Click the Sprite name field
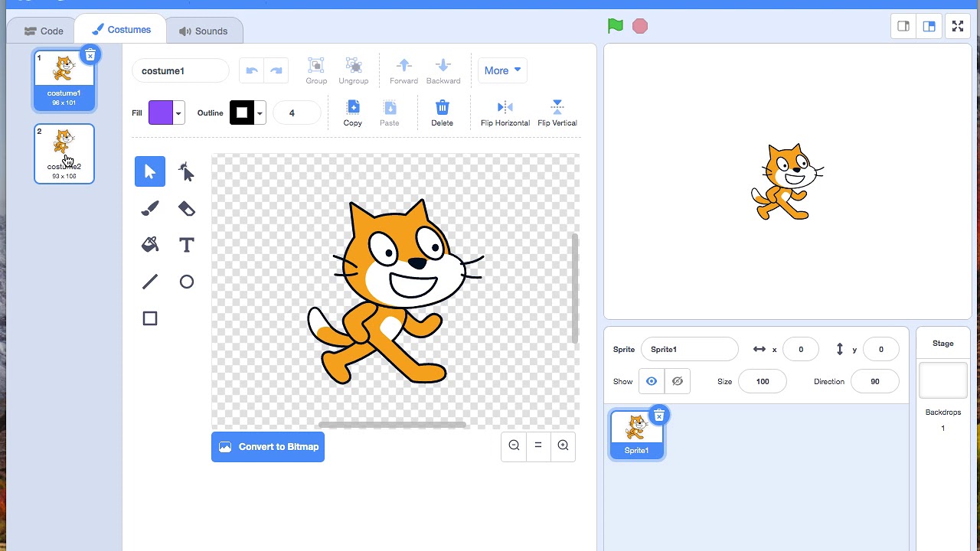980x551 pixels. click(690, 349)
